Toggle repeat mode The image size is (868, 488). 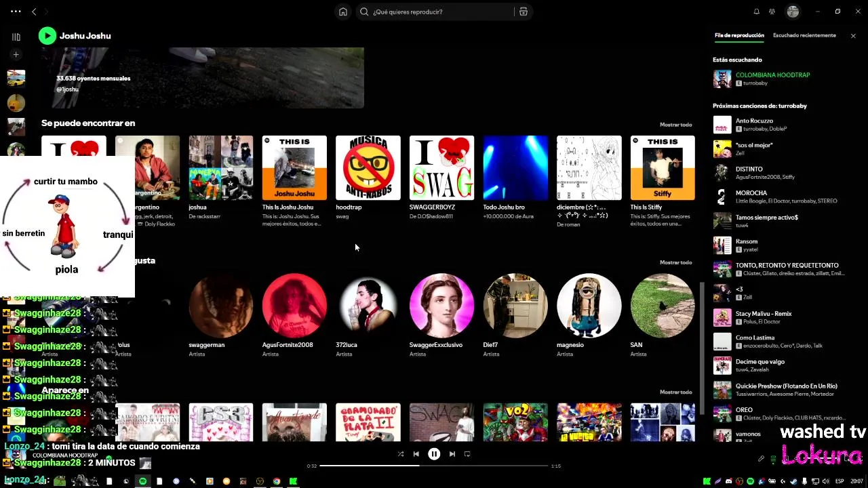coord(467,454)
